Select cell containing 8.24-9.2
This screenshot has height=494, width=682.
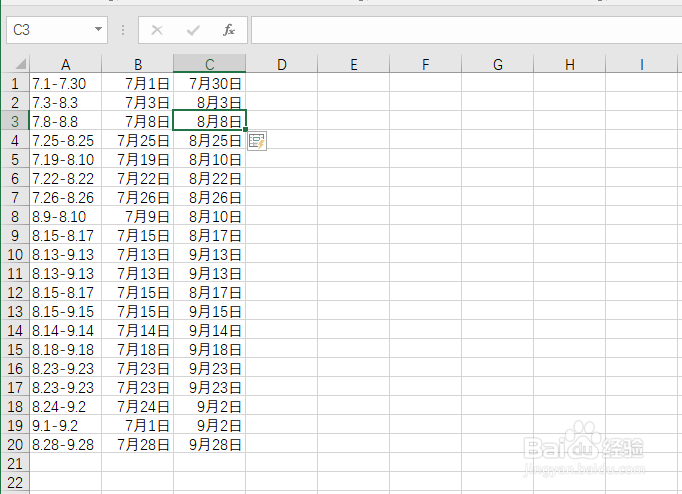pyautogui.click(x=65, y=406)
